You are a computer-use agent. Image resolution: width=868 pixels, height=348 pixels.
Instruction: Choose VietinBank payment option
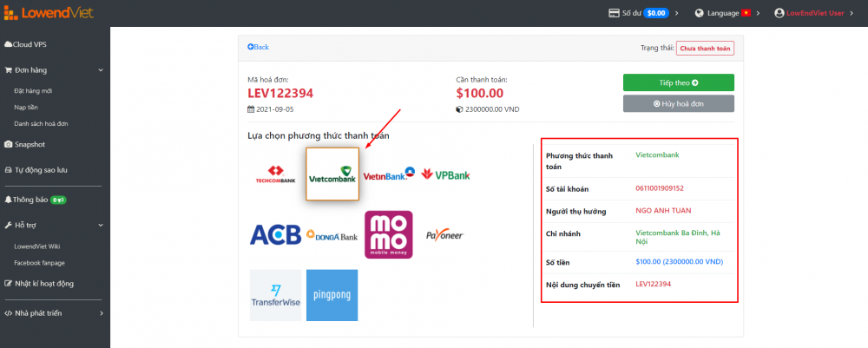[389, 174]
